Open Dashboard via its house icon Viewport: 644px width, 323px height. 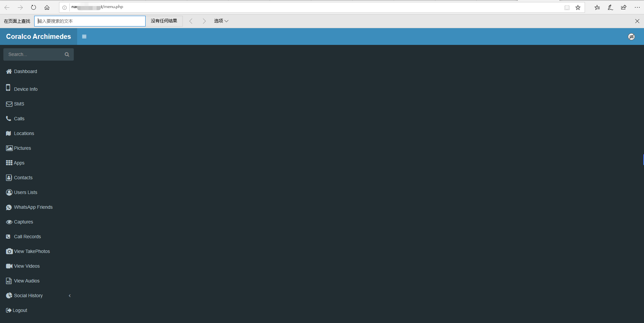pos(9,71)
